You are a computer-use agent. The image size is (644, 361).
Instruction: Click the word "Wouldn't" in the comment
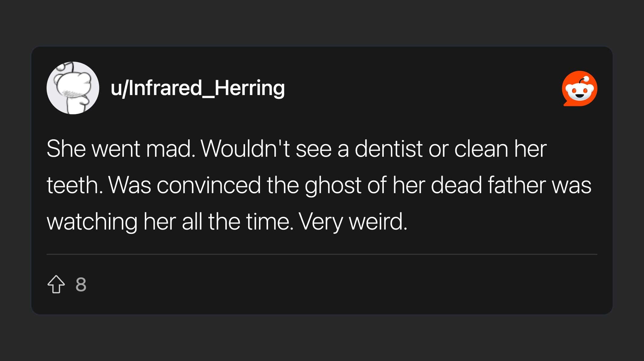point(245,149)
